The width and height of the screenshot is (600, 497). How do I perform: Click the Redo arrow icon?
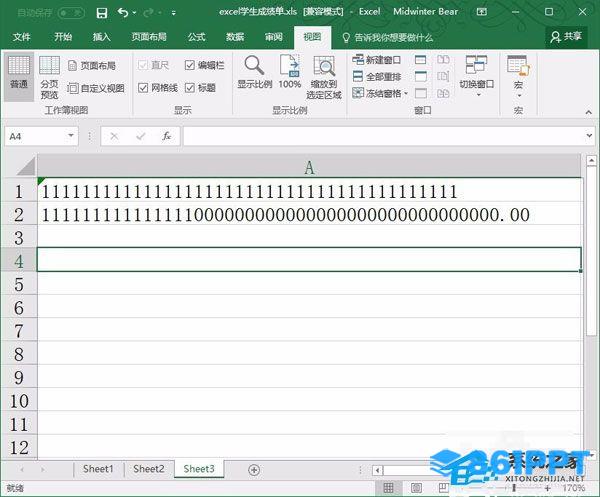148,13
